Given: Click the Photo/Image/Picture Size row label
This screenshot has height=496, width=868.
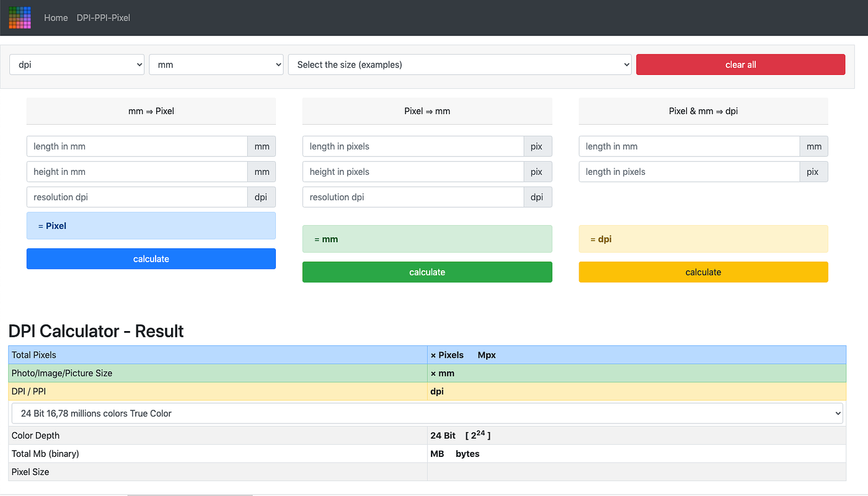Looking at the screenshot, I should tap(62, 373).
